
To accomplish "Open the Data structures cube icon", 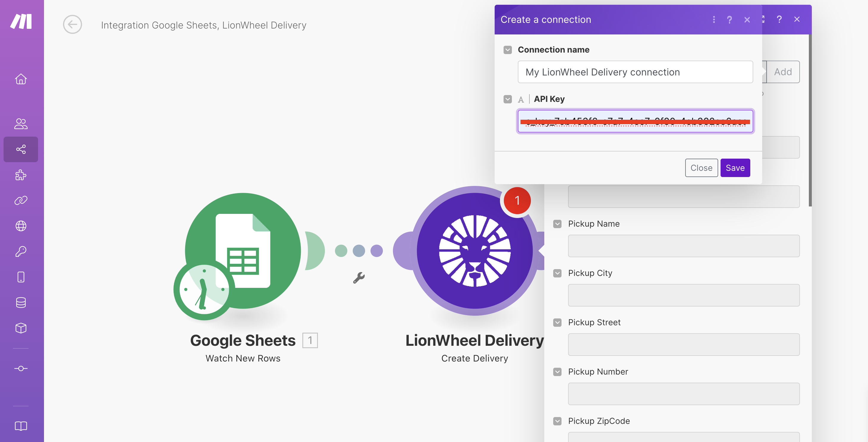I will tap(21, 328).
